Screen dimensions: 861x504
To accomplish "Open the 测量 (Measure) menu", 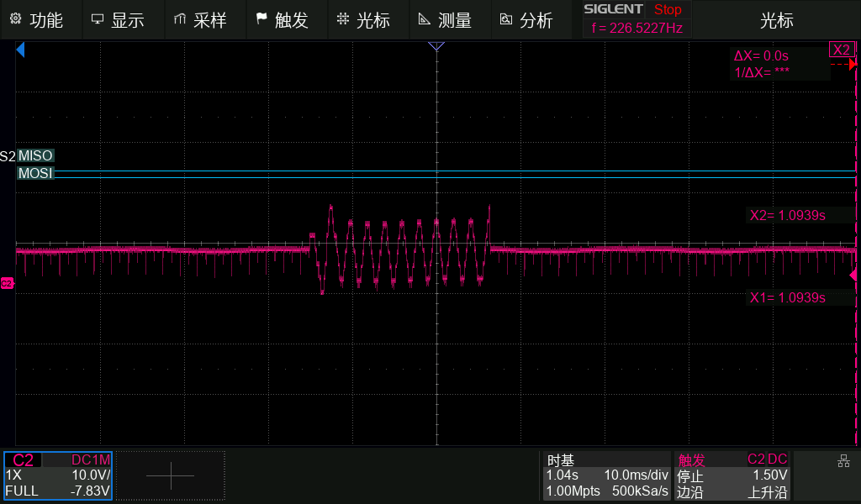I will pyautogui.click(x=451, y=20).
